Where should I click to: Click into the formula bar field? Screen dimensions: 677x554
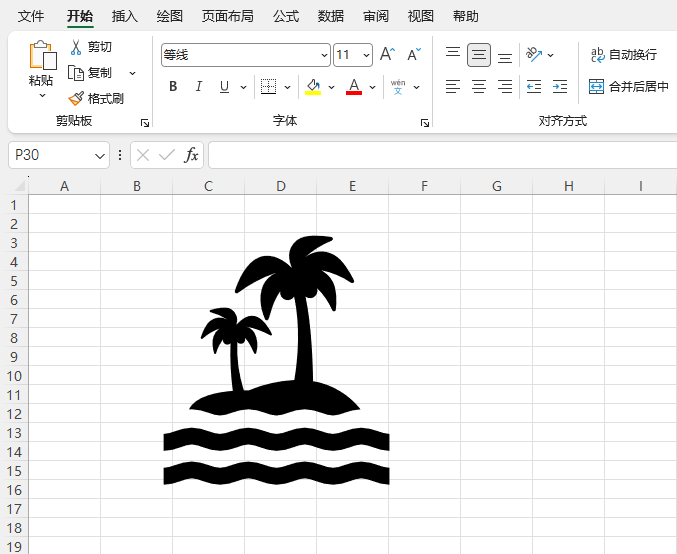click(443, 155)
